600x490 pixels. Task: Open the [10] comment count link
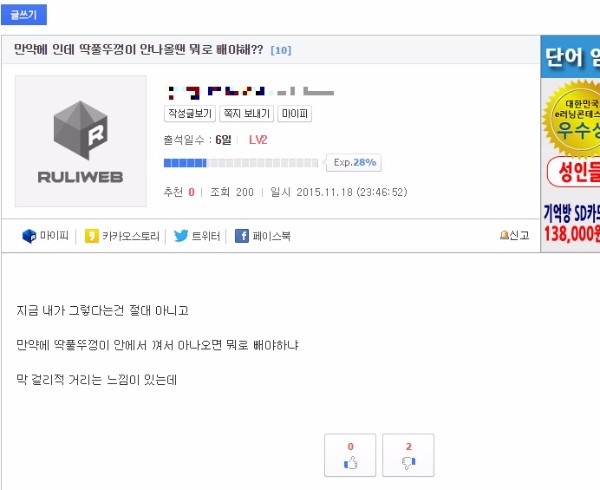click(281, 50)
